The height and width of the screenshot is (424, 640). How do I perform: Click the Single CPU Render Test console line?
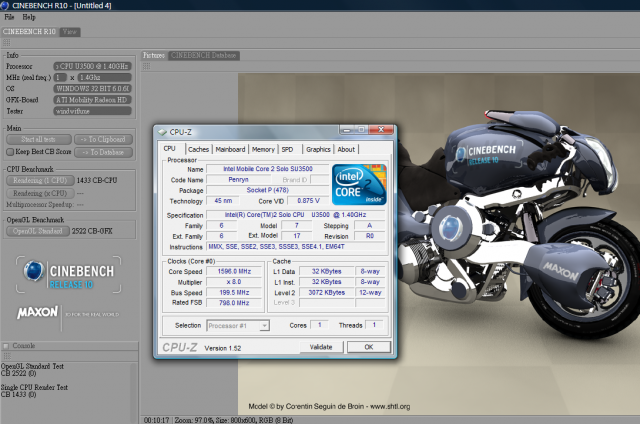coord(34,387)
